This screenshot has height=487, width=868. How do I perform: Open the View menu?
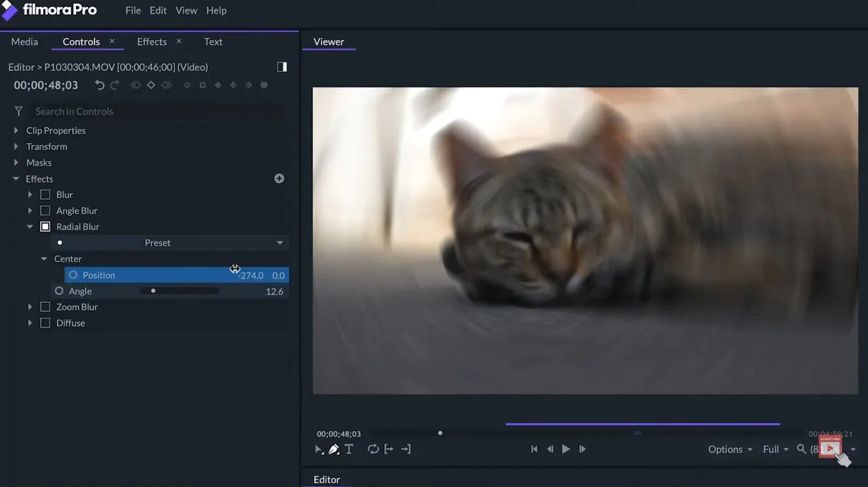click(186, 10)
